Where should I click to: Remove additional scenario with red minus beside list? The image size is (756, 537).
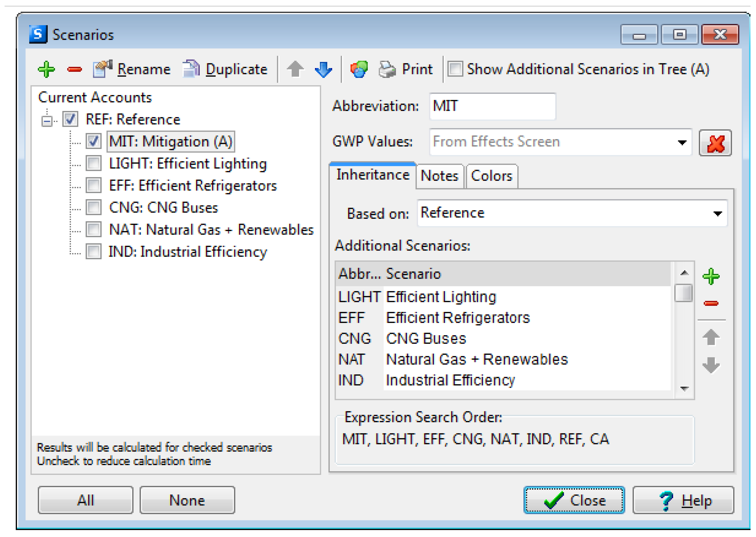click(x=711, y=304)
